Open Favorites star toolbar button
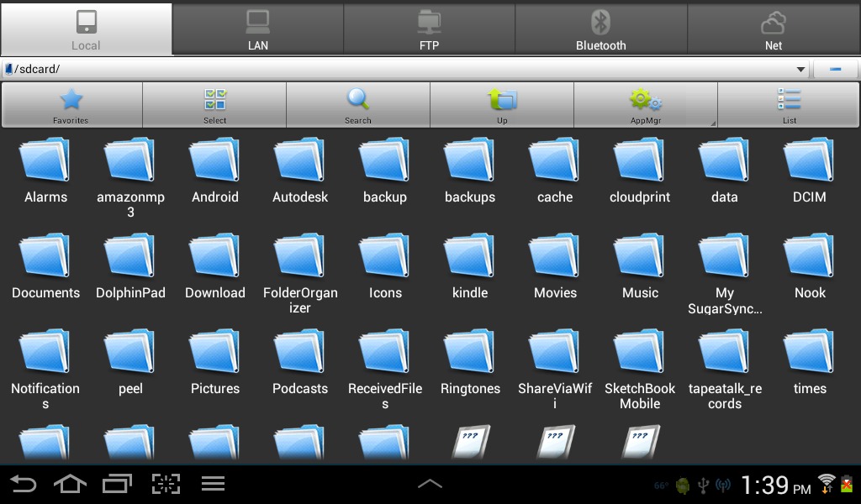The height and width of the screenshot is (504, 861). pos(71,105)
